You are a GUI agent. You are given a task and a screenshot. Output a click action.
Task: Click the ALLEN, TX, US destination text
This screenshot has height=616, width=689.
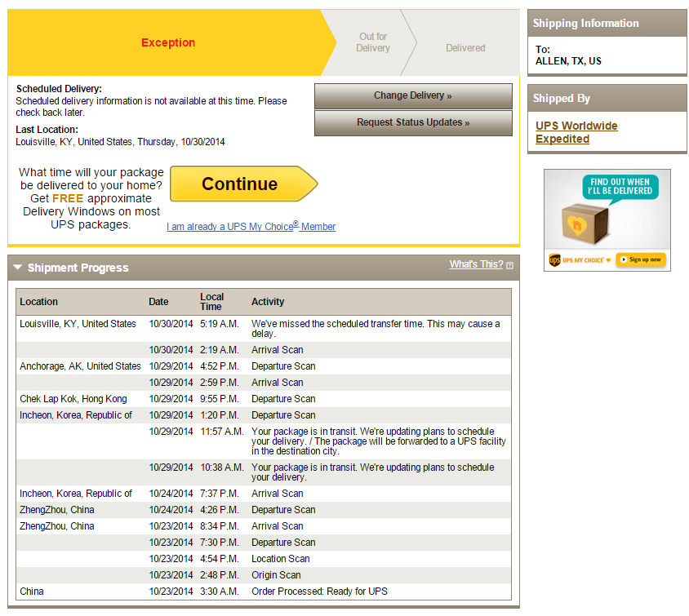pyautogui.click(x=568, y=61)
